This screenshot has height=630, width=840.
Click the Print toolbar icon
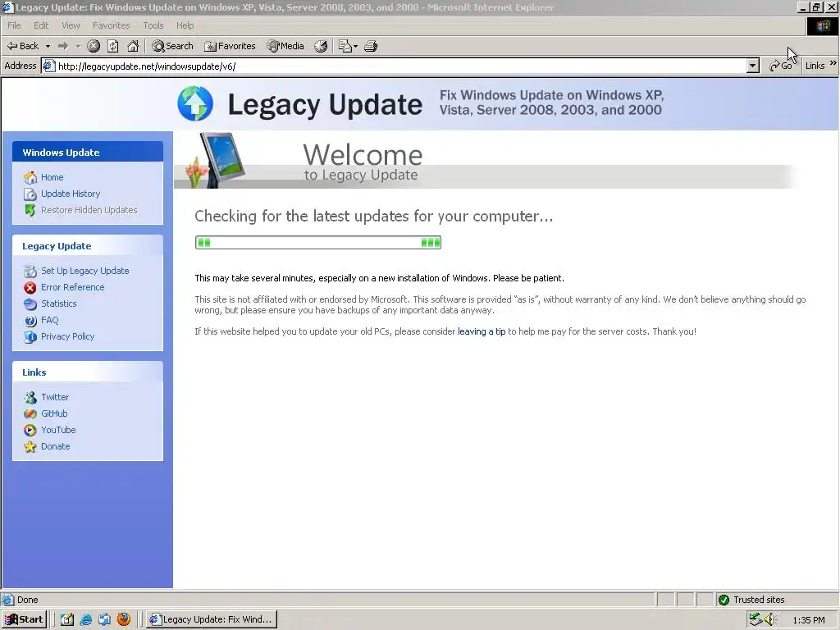point(371,46)
